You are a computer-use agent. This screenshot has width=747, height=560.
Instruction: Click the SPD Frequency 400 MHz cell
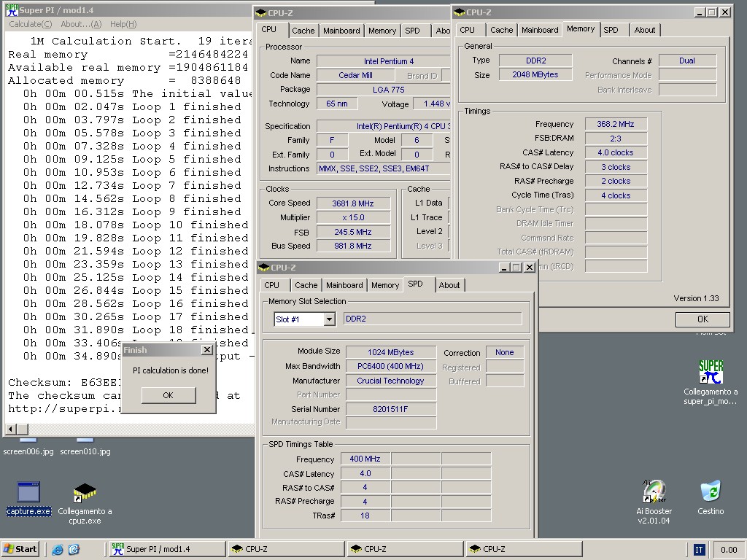(365, 459)
